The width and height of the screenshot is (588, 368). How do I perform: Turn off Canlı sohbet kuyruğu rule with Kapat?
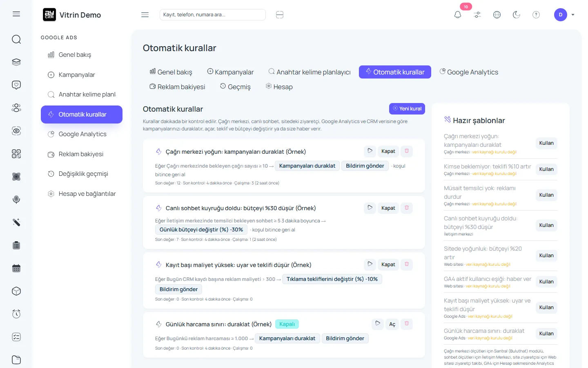click(x=388, y=208)
